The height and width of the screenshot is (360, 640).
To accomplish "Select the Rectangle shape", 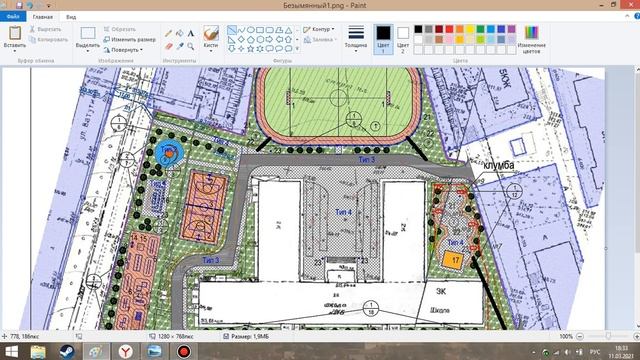I will tap(260, 30).
